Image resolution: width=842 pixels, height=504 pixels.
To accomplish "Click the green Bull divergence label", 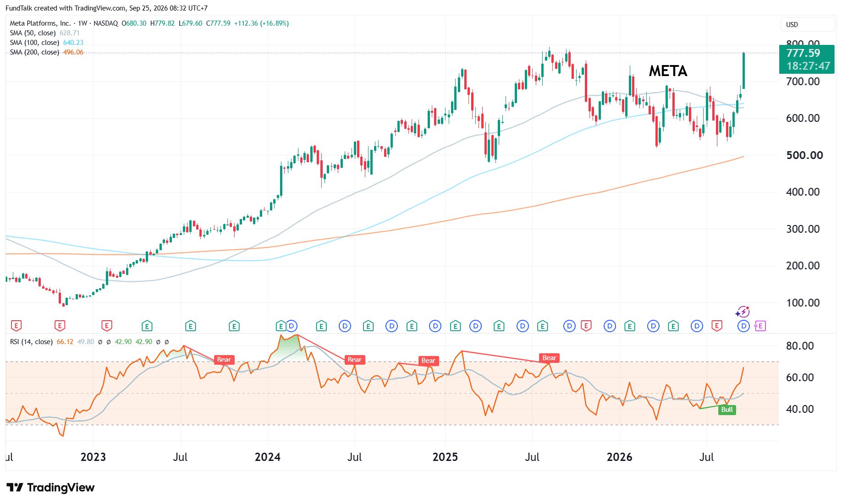I will click(x=727, y=410).
